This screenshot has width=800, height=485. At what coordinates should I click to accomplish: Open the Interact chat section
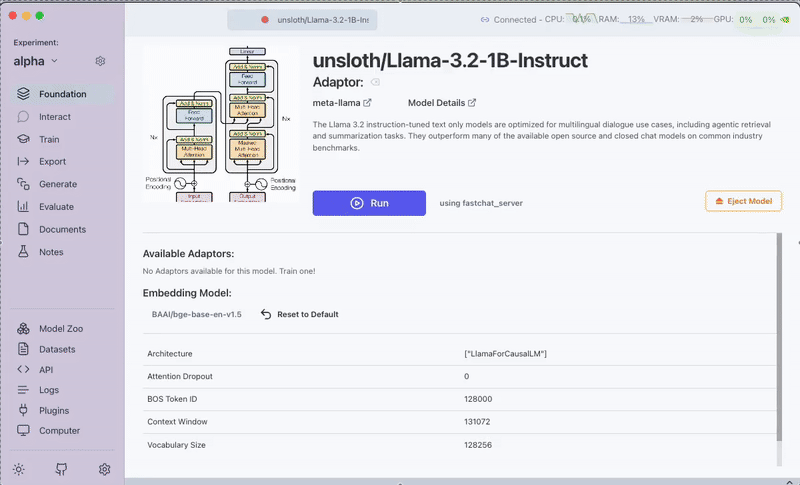pyautogui.click(x=54, y=117)
